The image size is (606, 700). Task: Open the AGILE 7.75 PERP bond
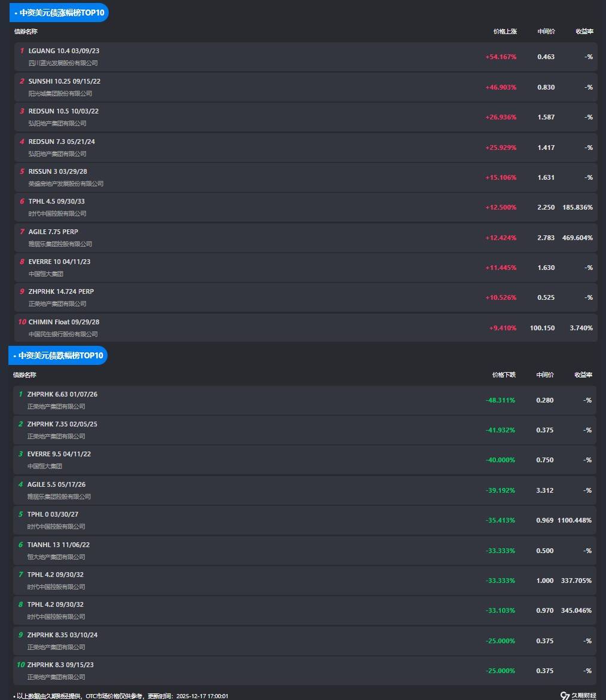(x=53, y=232)
